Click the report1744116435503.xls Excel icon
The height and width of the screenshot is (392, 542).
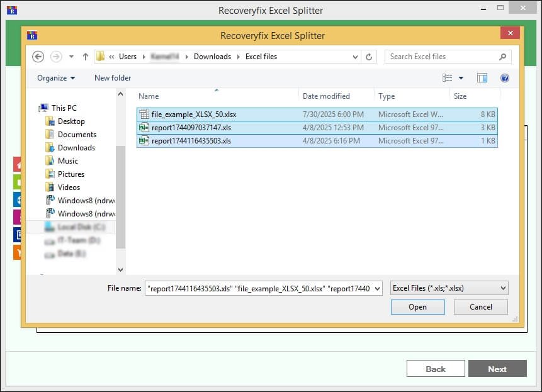144,140
